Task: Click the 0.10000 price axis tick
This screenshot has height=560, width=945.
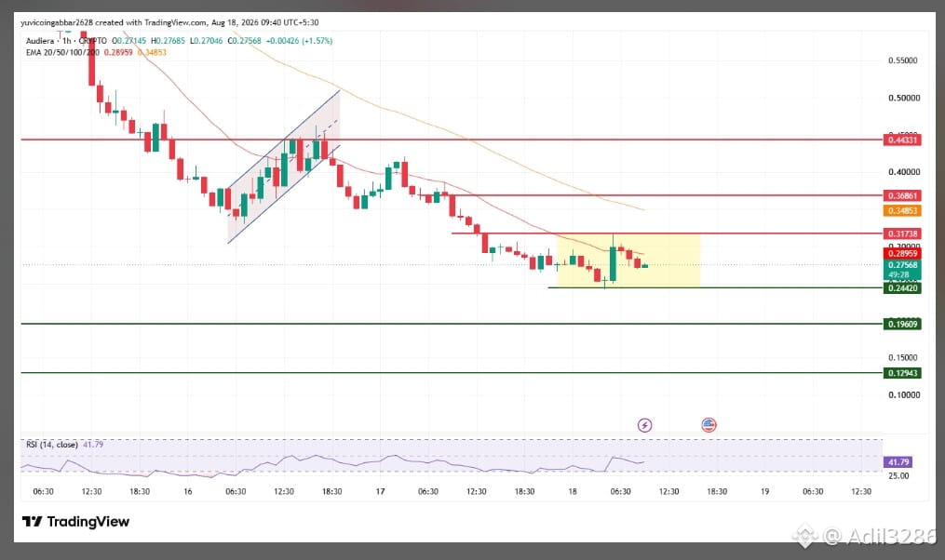Action: [904, 395]
